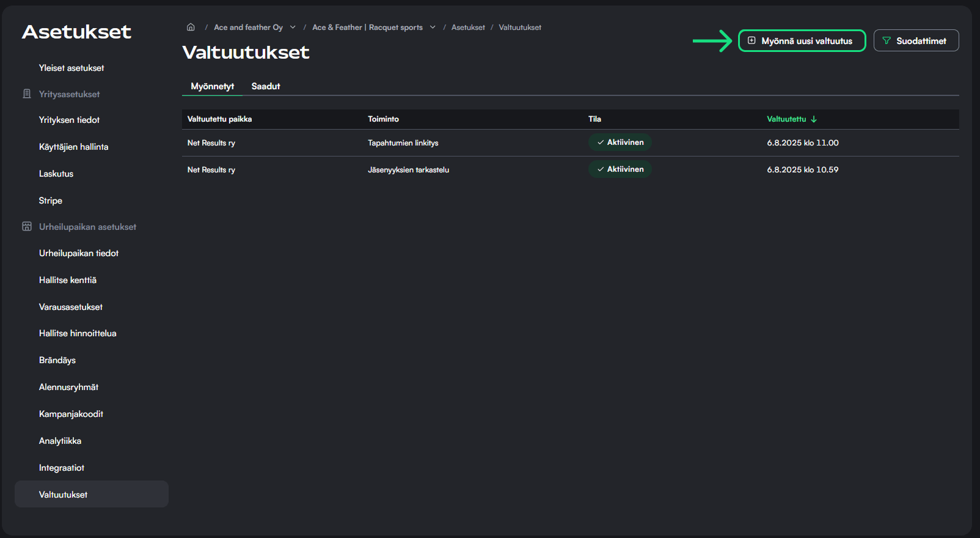Go to Asetukset in the breadcrumb
Viewport: 980px width, 538px height.
[x=468, y=28]
